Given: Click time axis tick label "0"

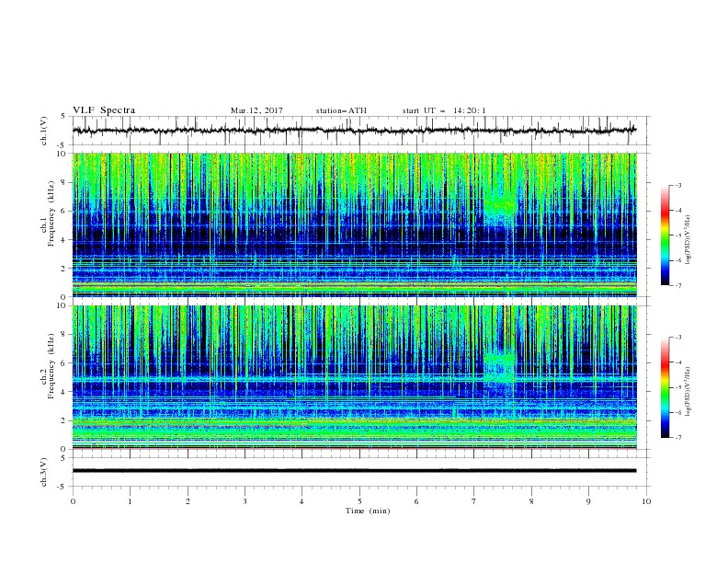Looking at the screenshot, I should pos(73,501).
